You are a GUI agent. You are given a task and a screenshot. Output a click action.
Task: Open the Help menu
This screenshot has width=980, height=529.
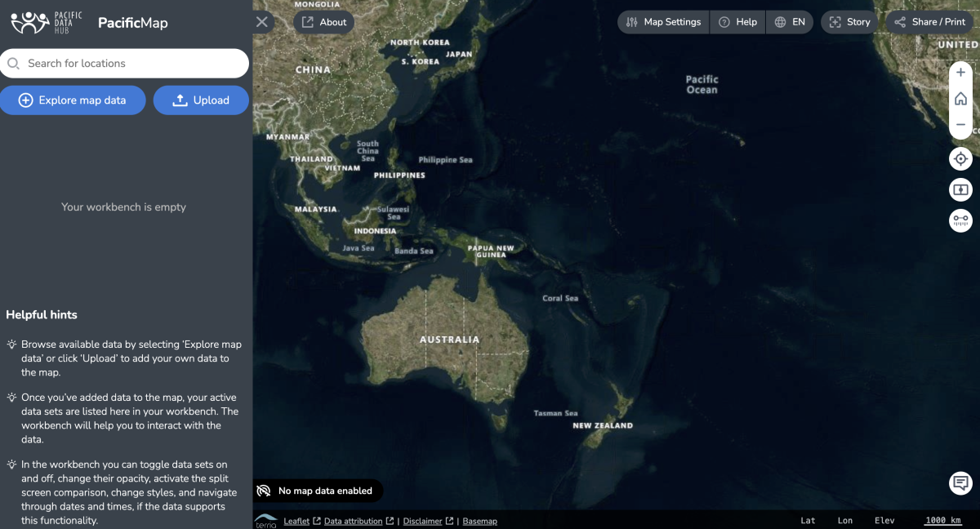(x=737, y=22)
